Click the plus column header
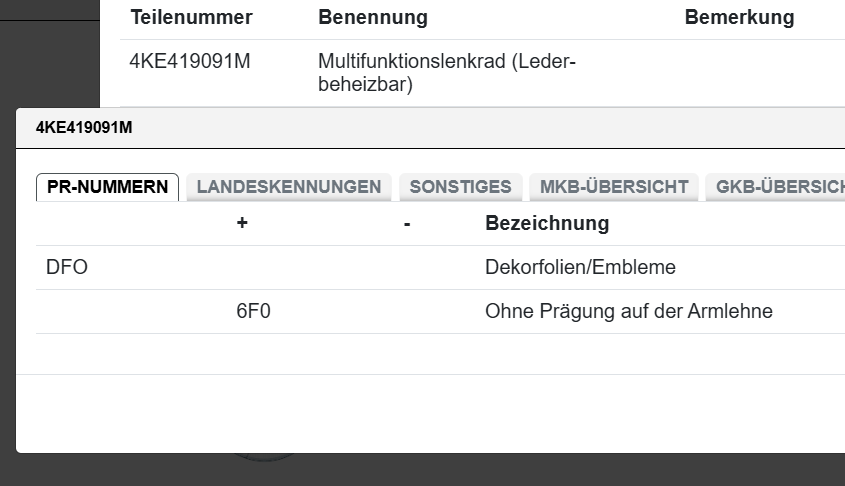 pos(242,223)
